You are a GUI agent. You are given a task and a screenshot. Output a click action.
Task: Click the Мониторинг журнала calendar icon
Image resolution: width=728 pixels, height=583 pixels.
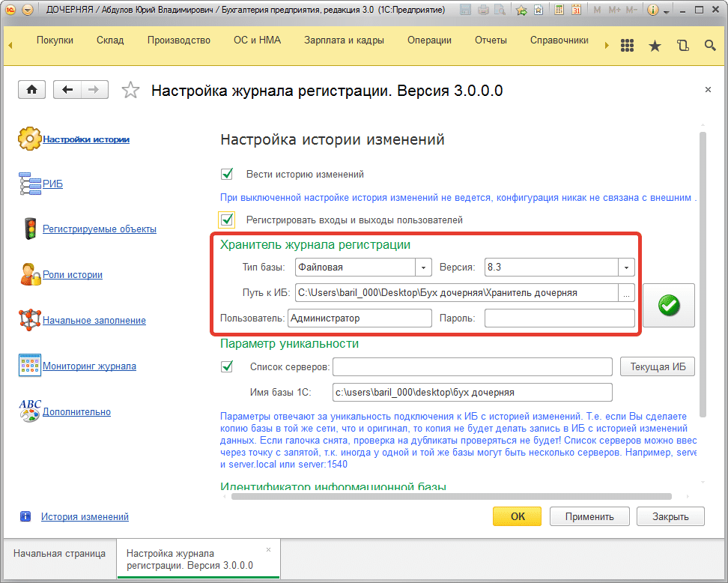click(x=29, y=366)
